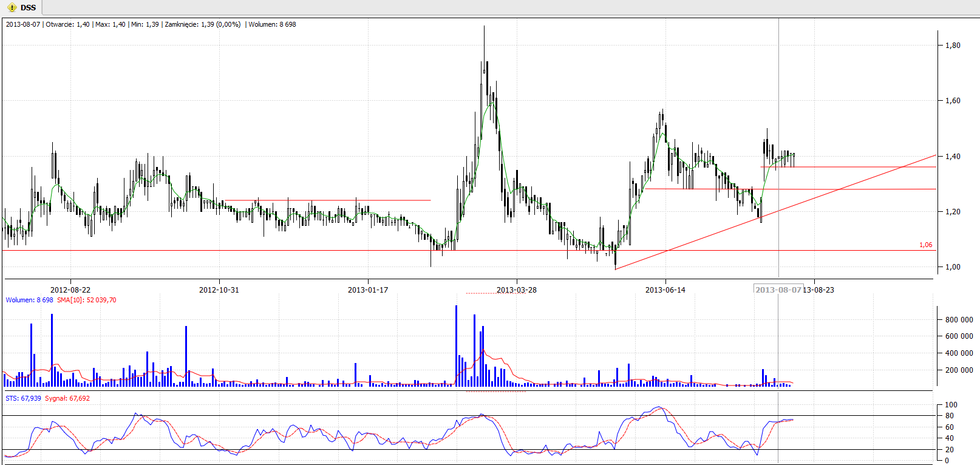Click the 800 000 volume axis label
980x465 pixels.
959,320
